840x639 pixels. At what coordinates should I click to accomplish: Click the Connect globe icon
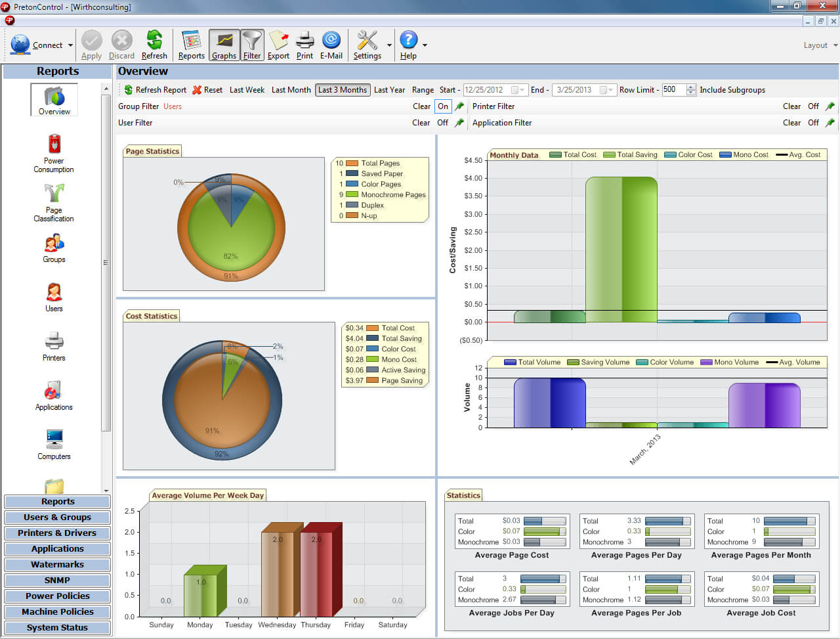[x=20, y=44]
